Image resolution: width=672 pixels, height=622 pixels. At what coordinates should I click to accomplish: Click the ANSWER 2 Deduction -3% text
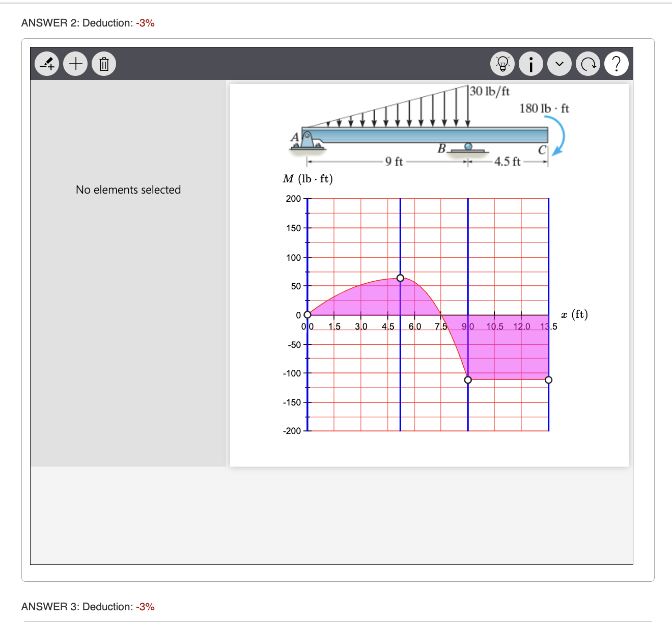coord(87,22)
